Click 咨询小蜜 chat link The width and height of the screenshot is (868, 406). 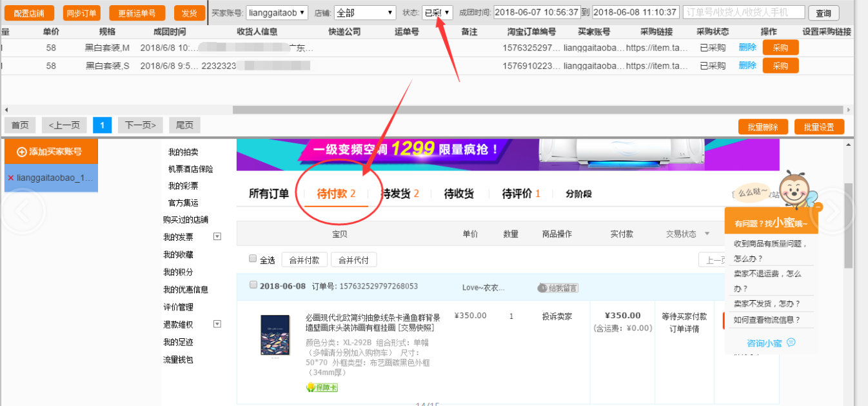(x=771, y=343)
